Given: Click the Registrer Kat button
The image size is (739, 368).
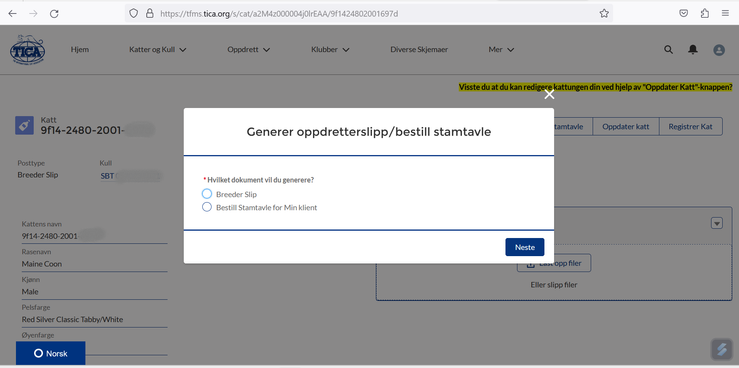Looking at the screenshot, I should tap(690, 127).
